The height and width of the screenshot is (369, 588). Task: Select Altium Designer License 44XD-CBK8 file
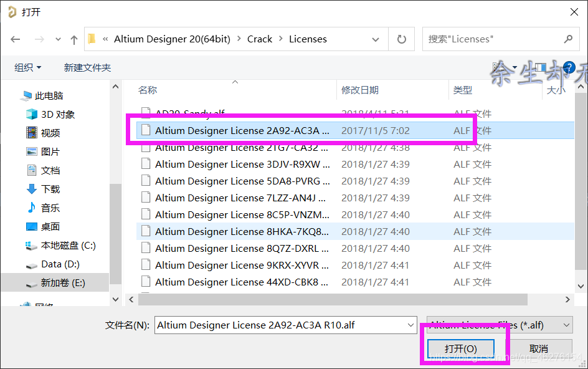[x=355, y=282]
